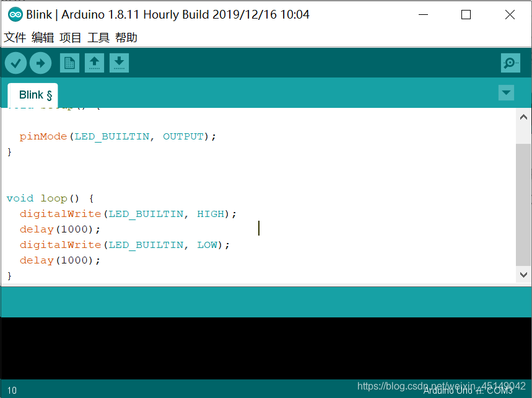Select the Blink sketch tab
532x398 pixels.
tap(33, 95)
